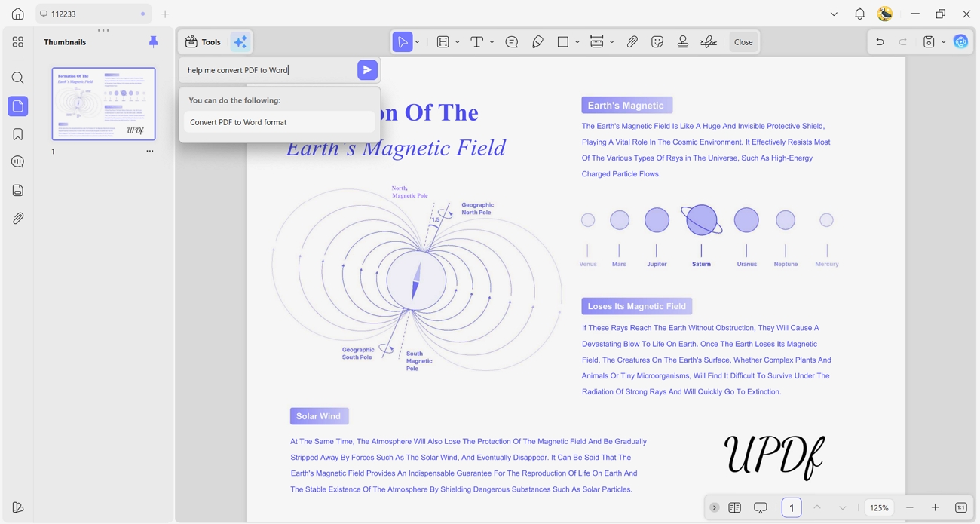
Task: Click the Close button in toolbar
Action: click(743, 42)
